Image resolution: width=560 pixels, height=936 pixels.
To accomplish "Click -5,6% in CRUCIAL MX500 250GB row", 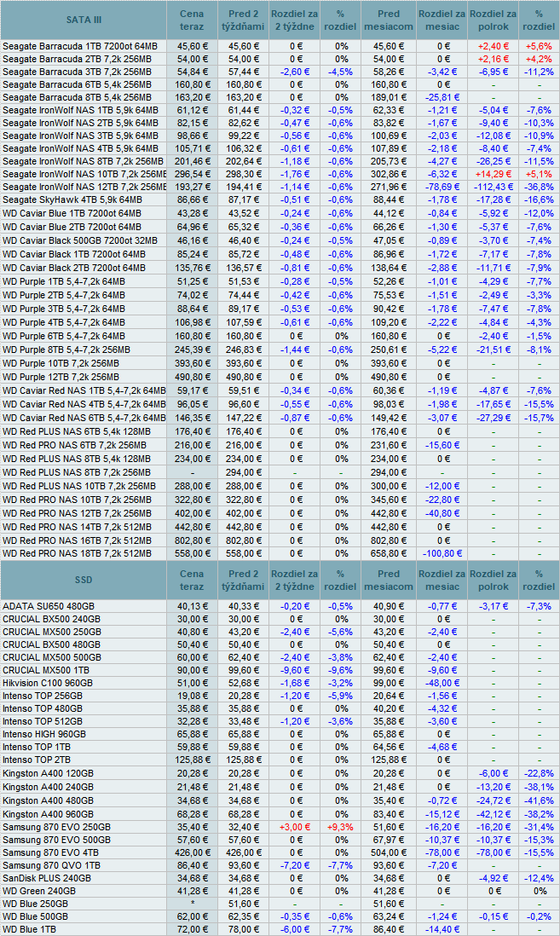I will (x=340, y=632).
